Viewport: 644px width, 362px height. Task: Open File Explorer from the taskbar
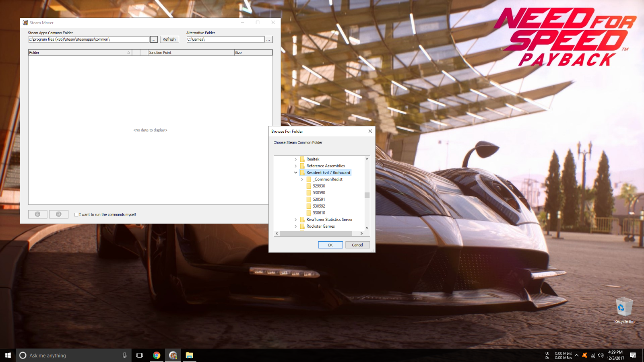[189, 355]
